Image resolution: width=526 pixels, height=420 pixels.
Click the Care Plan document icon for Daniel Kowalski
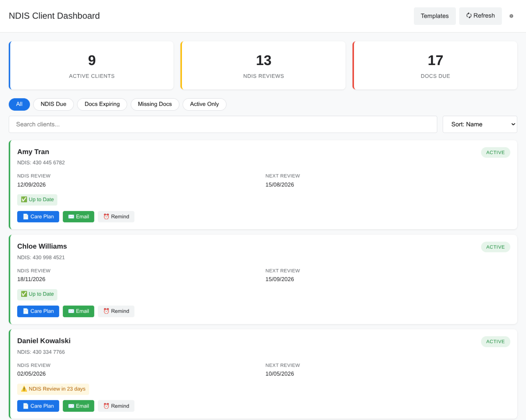(x=25, y=406)
